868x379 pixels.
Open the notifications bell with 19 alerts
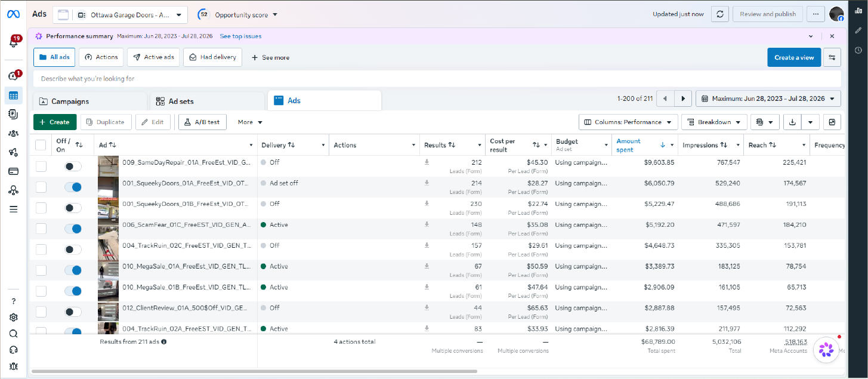tap(14, 42)
